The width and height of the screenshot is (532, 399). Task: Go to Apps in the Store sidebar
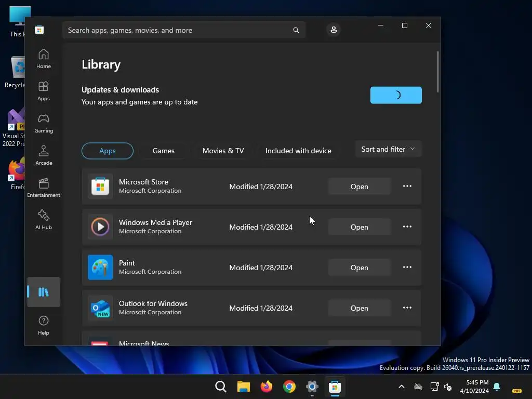[44, 91]
